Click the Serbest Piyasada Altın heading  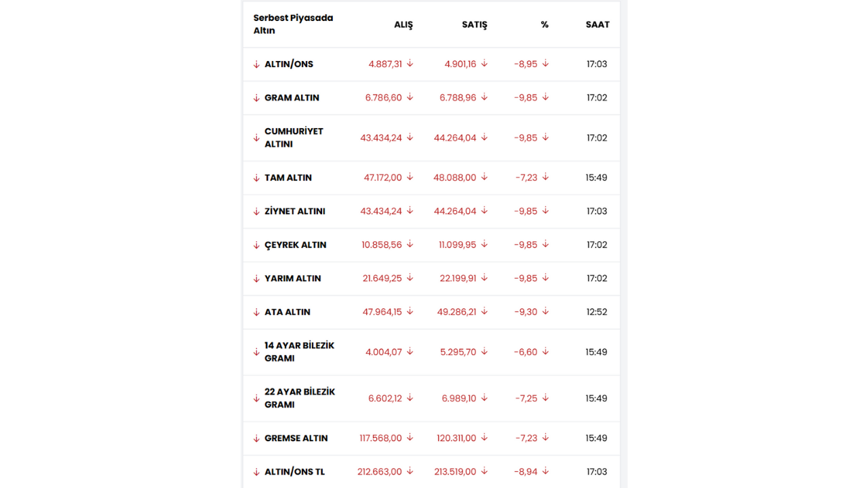coord(293,24)
